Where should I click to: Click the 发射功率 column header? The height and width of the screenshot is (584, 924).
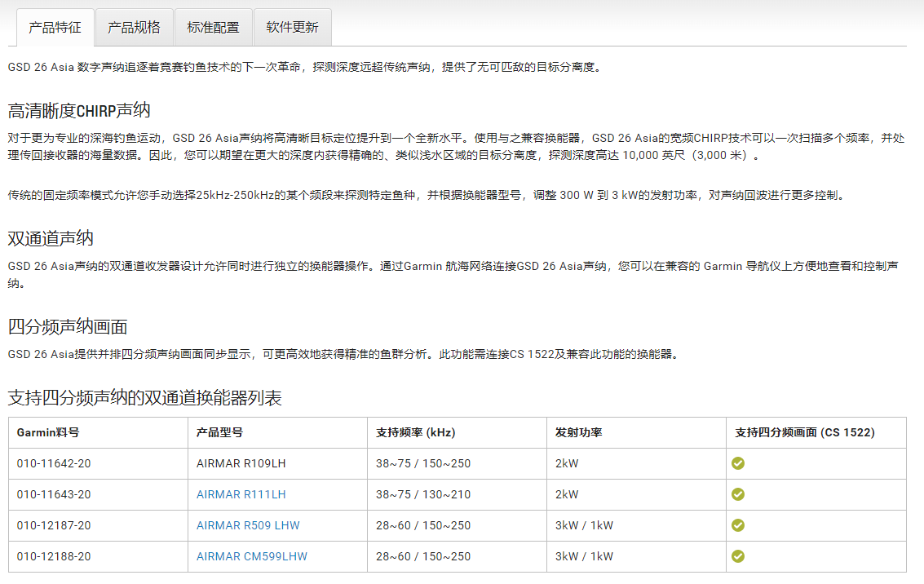tap(578, 432)
